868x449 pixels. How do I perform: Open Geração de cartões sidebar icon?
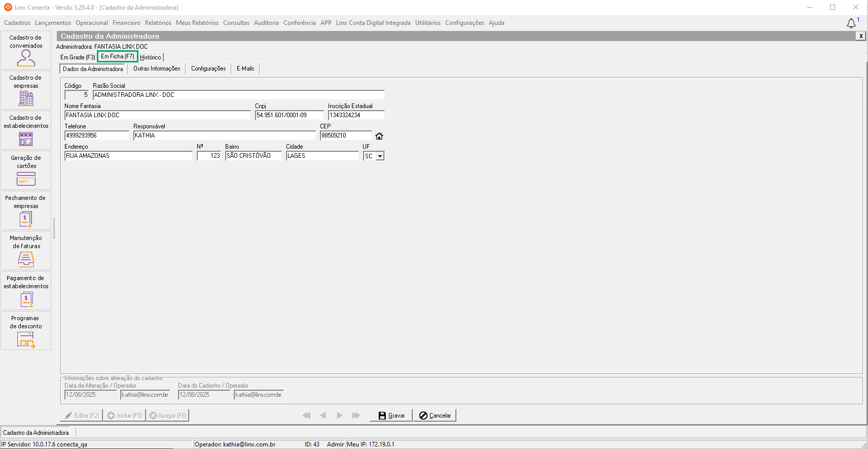pos(26,170)
